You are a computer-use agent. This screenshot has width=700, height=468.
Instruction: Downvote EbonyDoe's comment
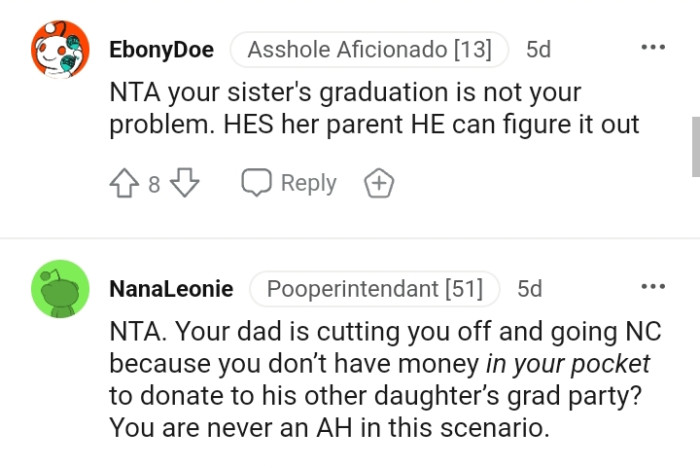point(187,183)
